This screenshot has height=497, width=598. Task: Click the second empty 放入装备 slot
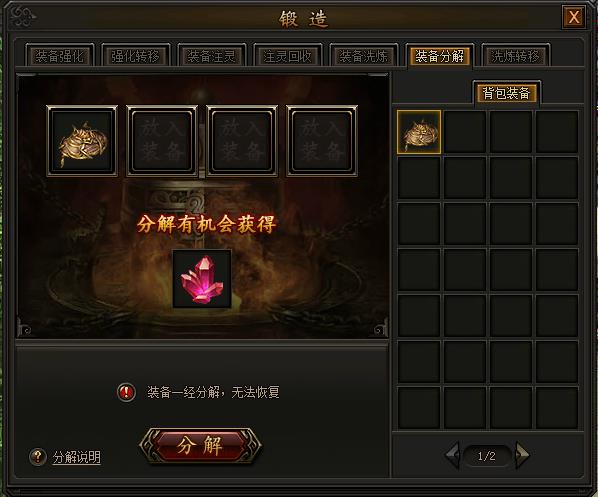(162, 141)
